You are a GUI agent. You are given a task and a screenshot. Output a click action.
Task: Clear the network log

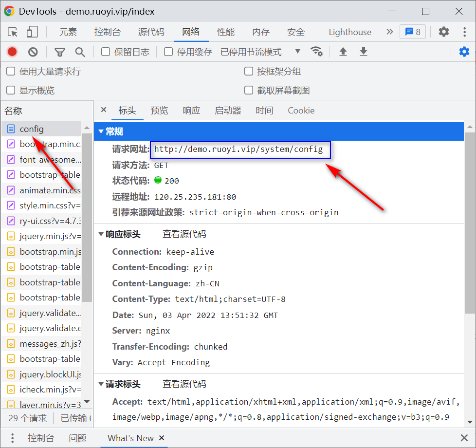33,52
